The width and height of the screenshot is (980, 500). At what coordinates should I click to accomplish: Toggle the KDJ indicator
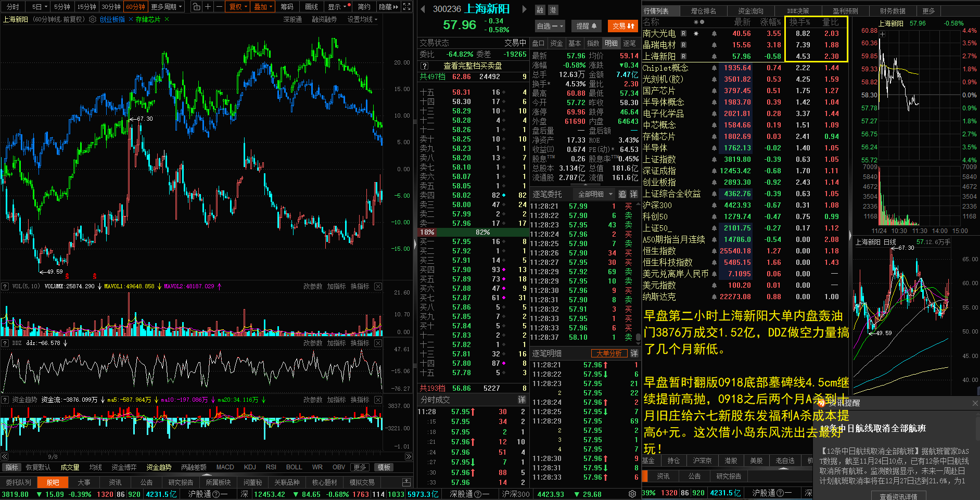tap(250, 467)
